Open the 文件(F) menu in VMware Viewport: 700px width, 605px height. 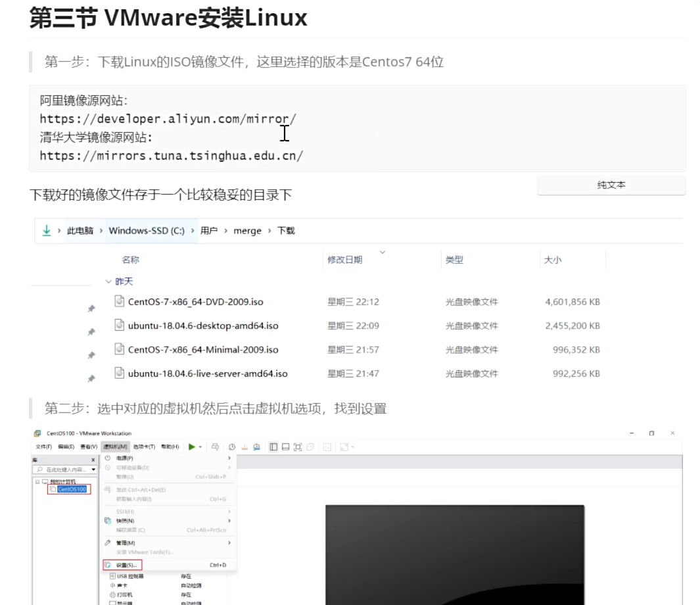pos(44,447)
